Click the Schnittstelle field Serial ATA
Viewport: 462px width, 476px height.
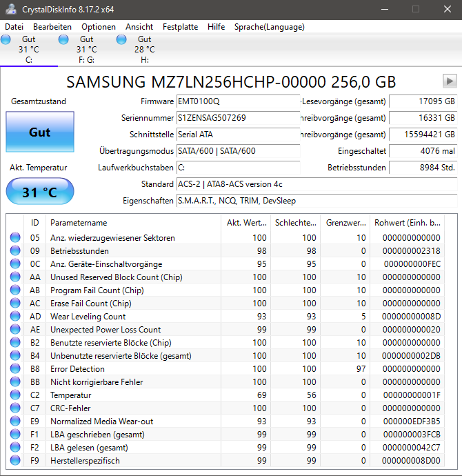(238, 135)
